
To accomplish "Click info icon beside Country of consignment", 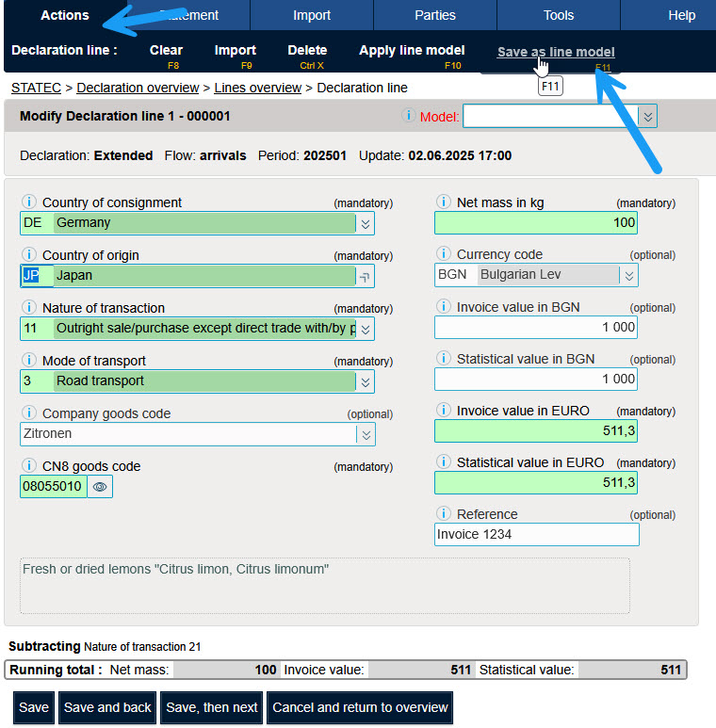I will tap(28, 202).
